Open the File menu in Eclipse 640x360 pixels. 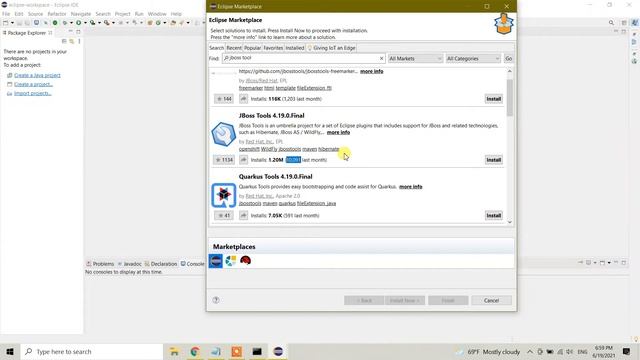click(x=6, y=14)
